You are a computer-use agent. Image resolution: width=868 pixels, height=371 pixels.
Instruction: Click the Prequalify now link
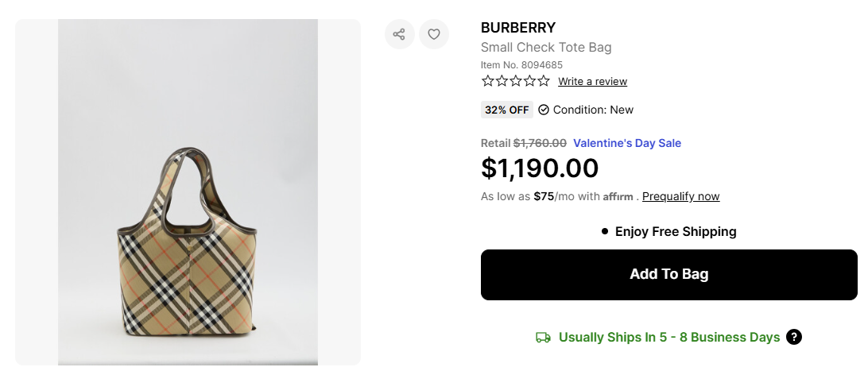click(680, 196)
